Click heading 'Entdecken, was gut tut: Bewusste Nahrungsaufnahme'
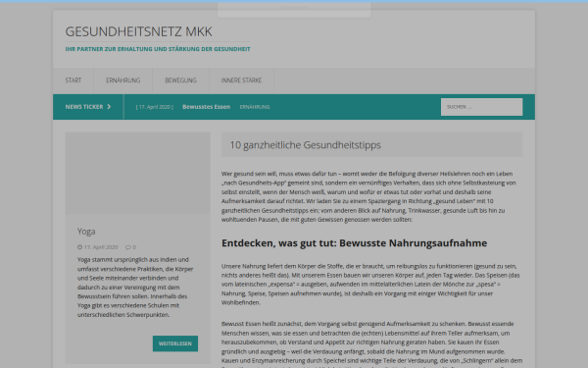Image resolution: width=588 pixels, height=368 pixels. point(354,243)
